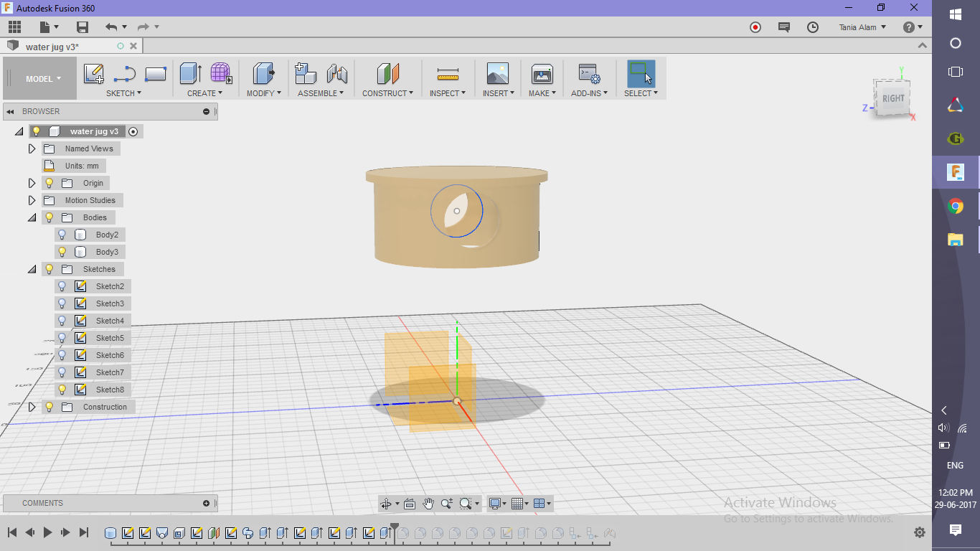Click the Orbit navigation icon
The width and height of the screenshot is (980, 551).
[x=386, y=504]
